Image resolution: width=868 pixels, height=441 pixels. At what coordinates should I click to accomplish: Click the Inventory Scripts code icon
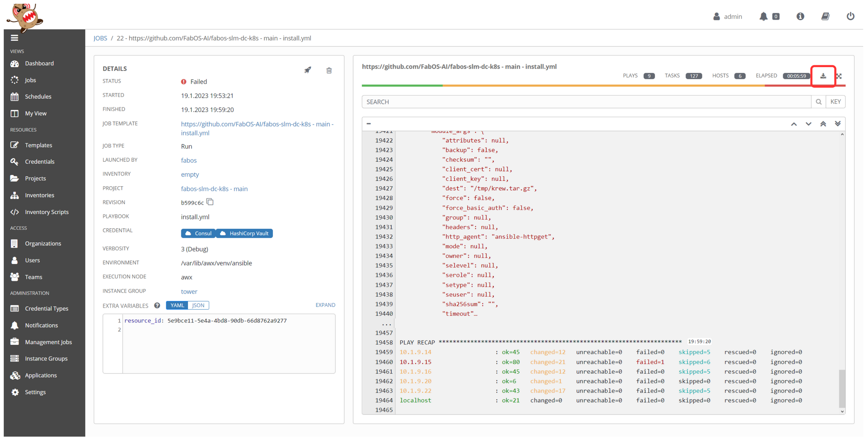pos(14,212)
